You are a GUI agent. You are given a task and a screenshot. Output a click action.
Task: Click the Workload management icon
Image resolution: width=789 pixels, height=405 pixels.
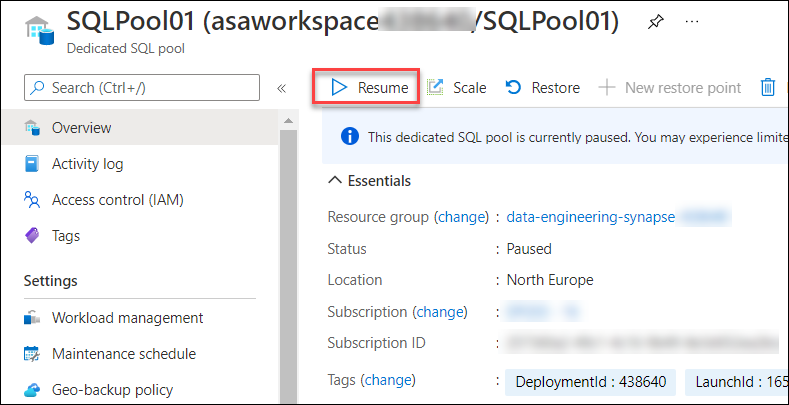[32, 318]
